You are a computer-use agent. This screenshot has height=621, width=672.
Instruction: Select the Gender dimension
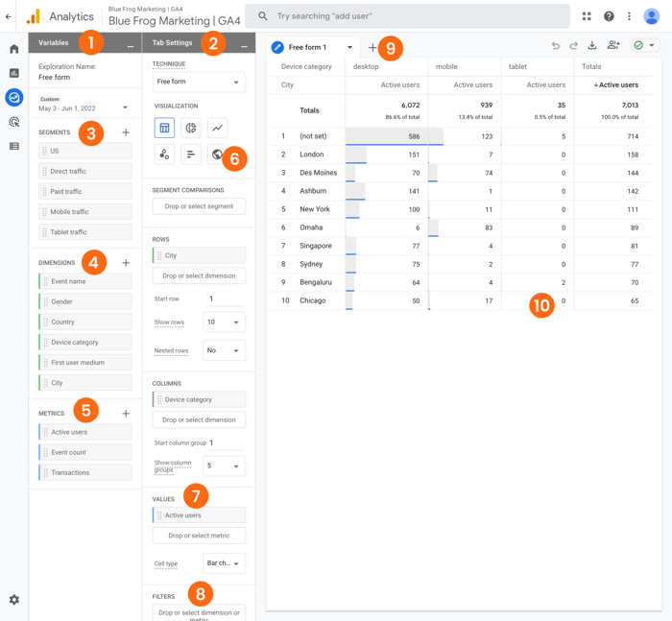tap(85, 301)
